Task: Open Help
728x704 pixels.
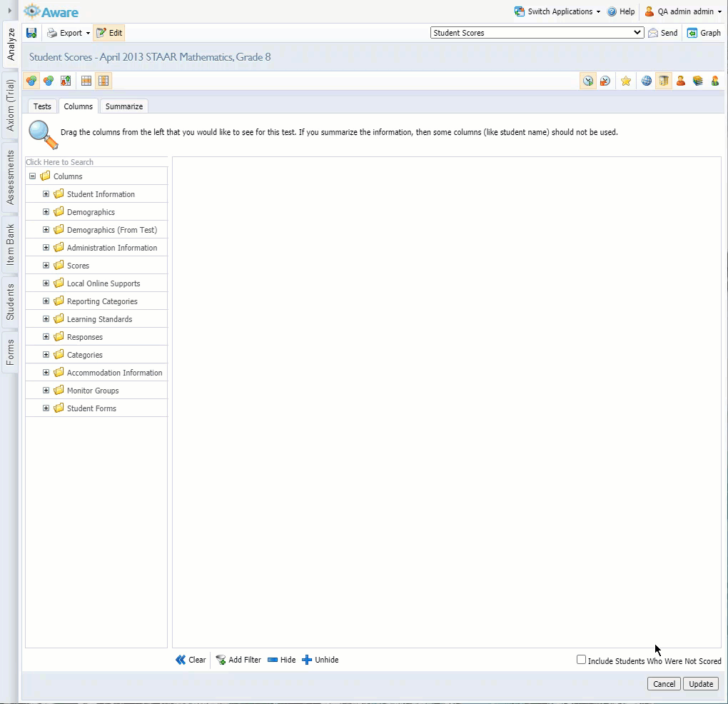Action: click(621, 11)
